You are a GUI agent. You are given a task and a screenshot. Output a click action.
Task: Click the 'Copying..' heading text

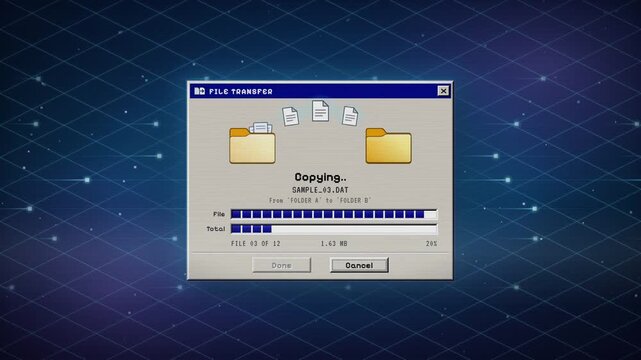(320, 177)
